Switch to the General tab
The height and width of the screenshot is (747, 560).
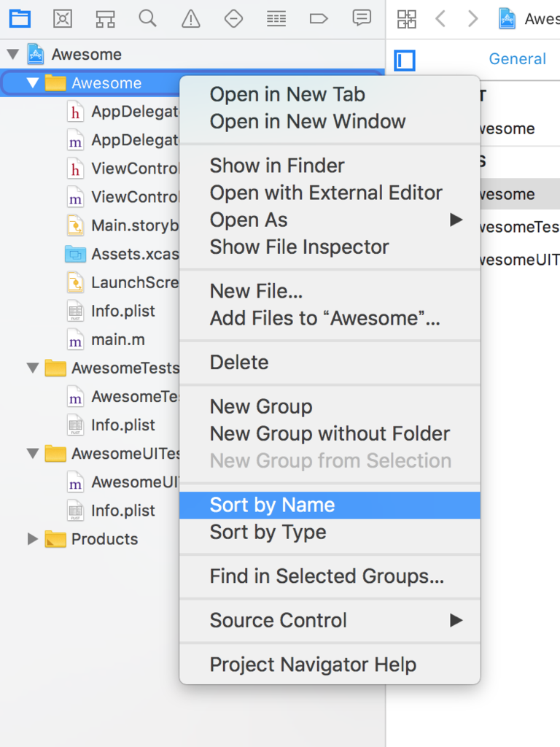pos(517,59)
